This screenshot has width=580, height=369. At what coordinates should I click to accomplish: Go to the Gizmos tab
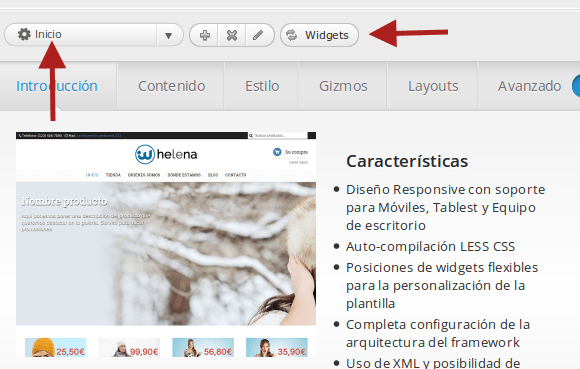(x=343, y=86)
